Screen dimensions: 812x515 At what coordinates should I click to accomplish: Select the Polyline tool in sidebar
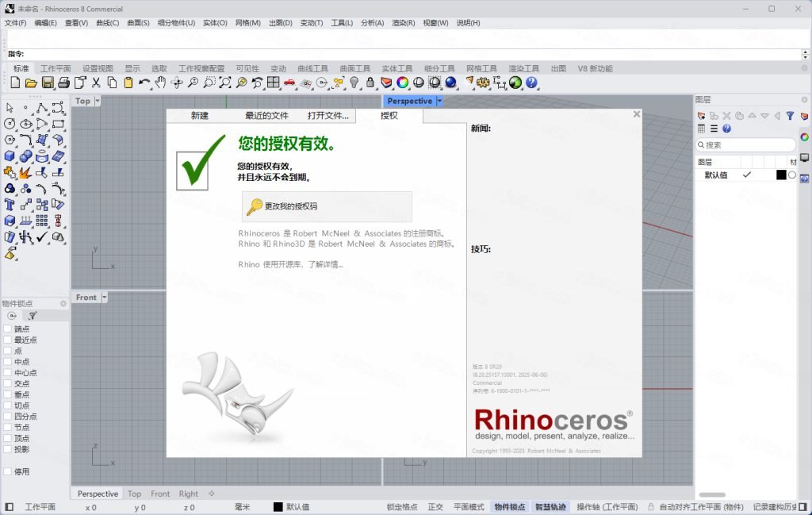[x=42, y=108]
